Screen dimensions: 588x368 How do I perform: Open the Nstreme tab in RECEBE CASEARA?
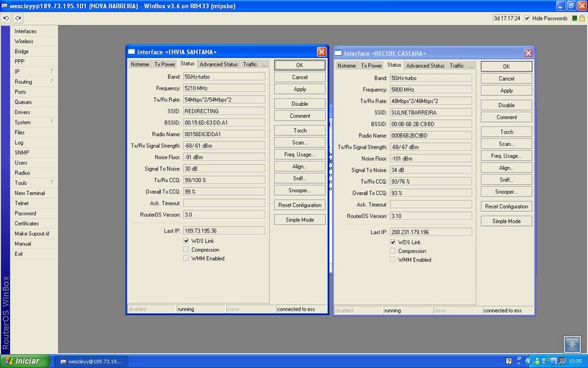coord(346,66)
